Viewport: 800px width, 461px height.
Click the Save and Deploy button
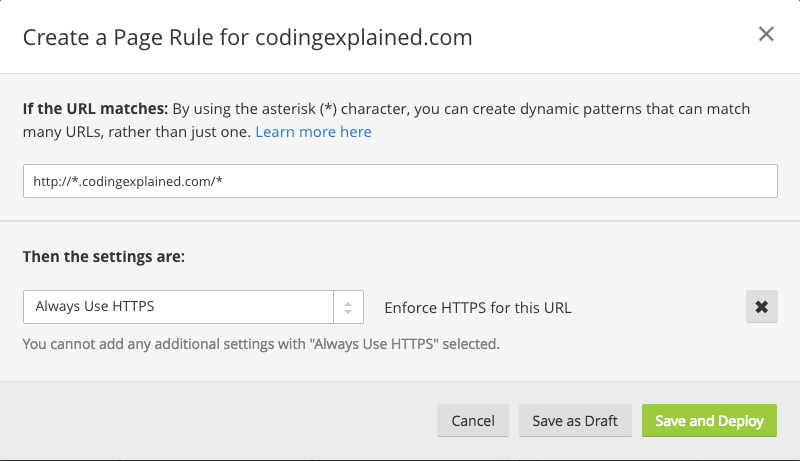coord(709,421)
